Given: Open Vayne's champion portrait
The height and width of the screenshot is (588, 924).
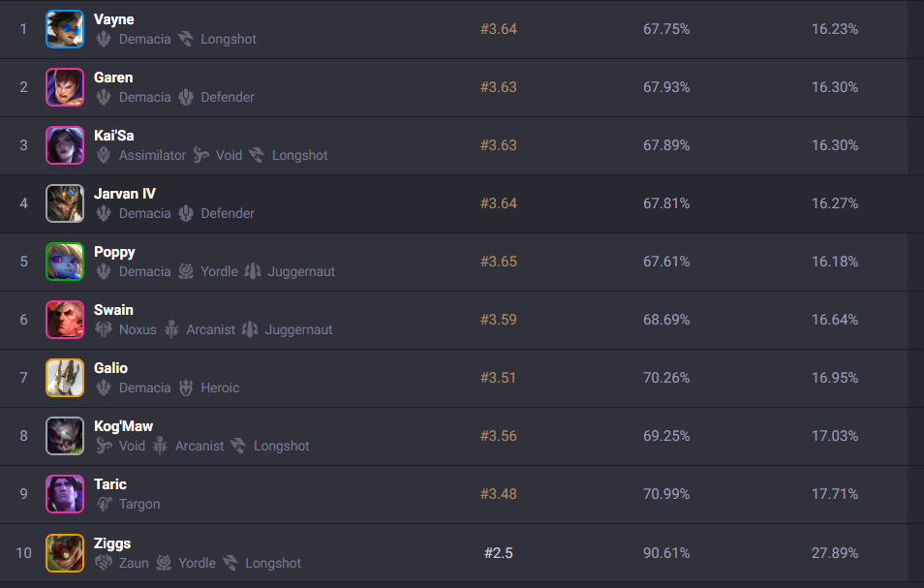Looking at the screenshot, I should 65,29.
